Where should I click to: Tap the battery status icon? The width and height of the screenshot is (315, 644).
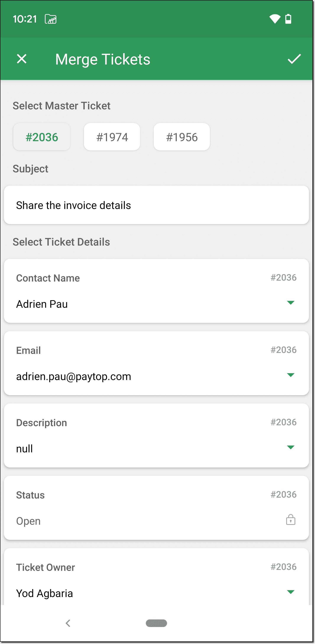point(288,19)
